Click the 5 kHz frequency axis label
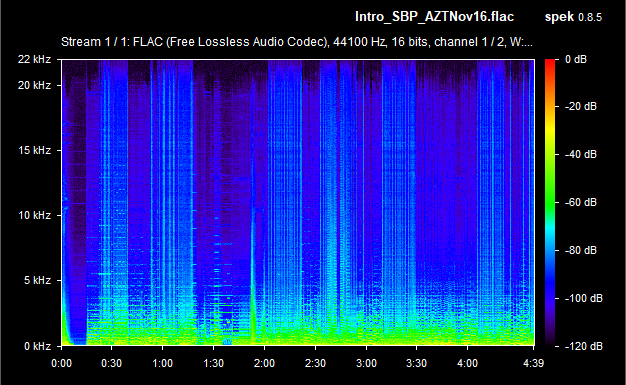 point(37,280)
